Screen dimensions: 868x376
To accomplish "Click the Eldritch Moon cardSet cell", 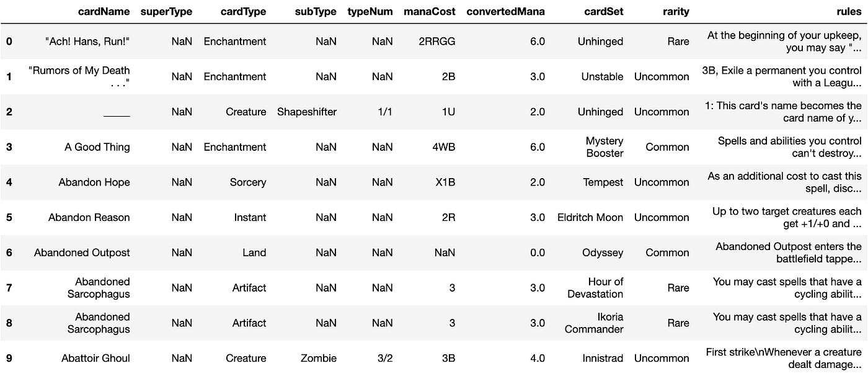I will click(x=590, y=217).
